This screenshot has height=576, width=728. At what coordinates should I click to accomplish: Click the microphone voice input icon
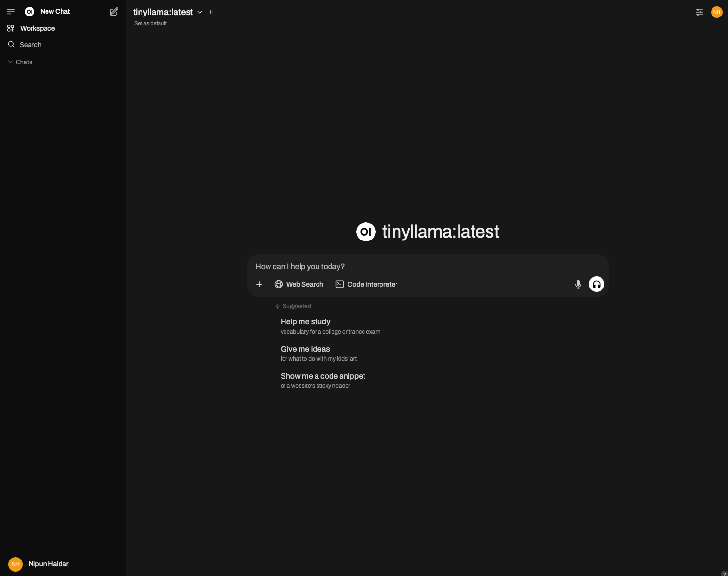tap(578, 285)
